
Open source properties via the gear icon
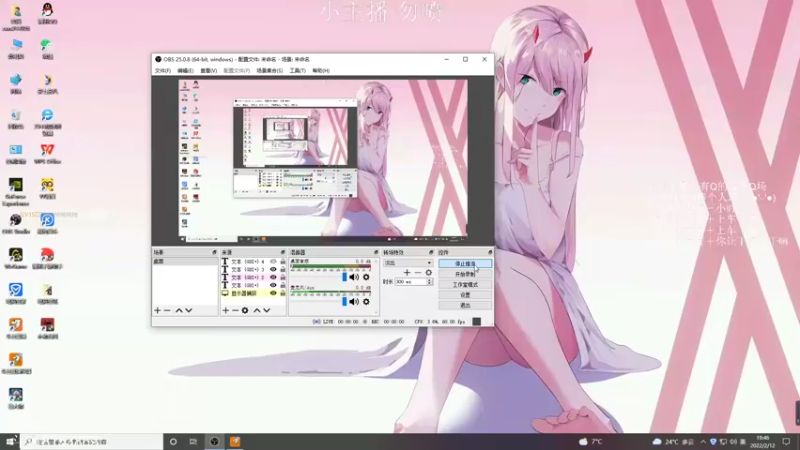click(245, 310)
